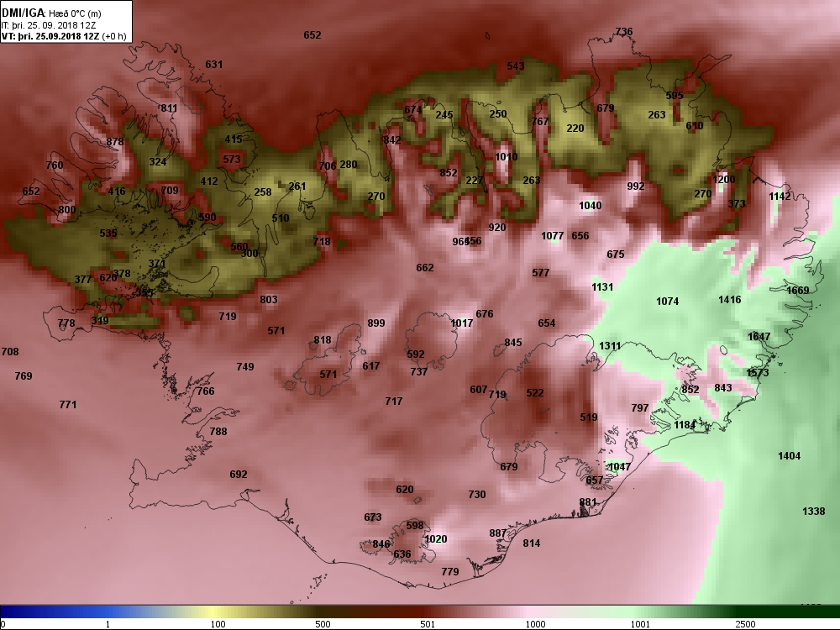840x630 pixels.
Task: Select the 662 value label
Action: point(425,267)
